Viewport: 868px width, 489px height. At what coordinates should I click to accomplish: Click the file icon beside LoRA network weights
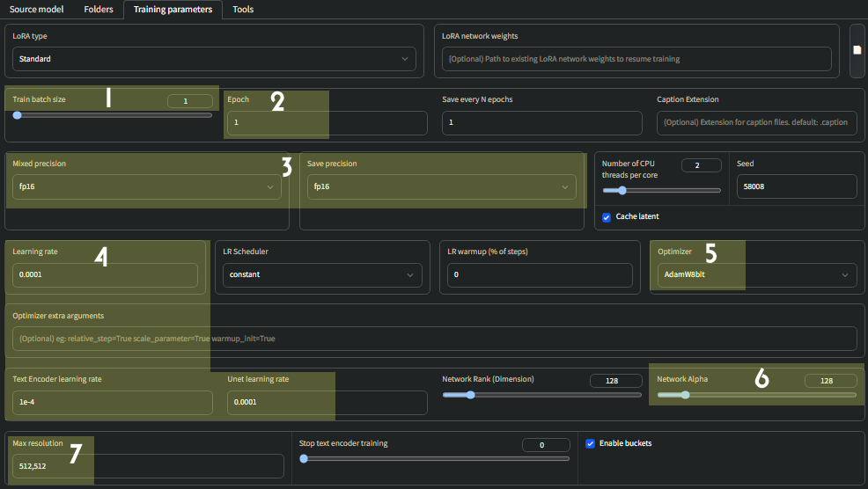click(857, 50)
